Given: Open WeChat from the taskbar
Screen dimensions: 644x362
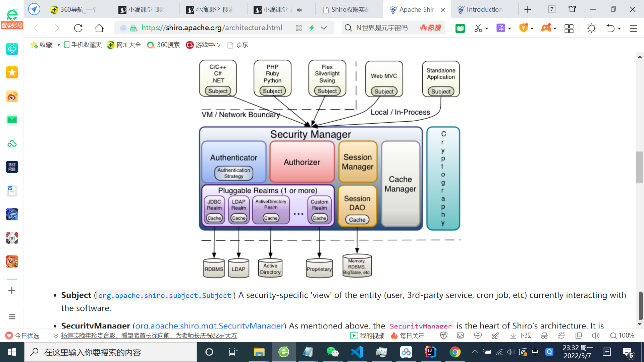Looking at the screenshot, I should [x=332, y=352].
